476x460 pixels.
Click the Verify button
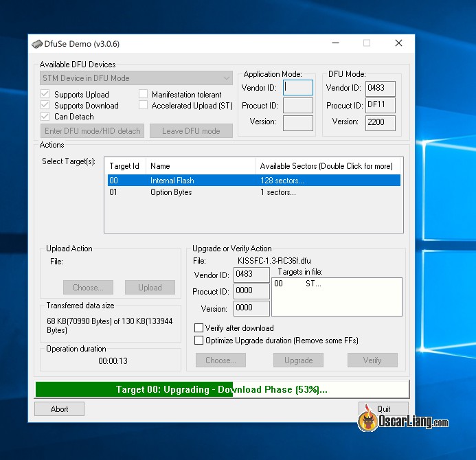(x=372, y=360)
